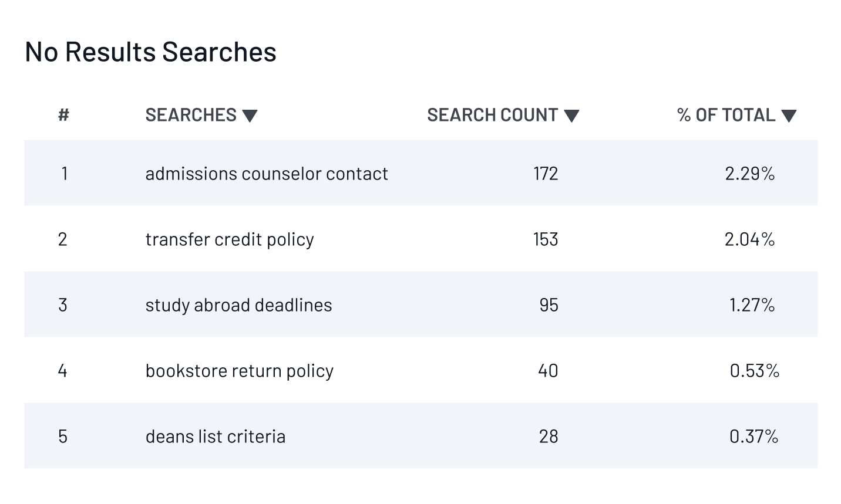The image size is (841, 504).
Task: Select the deans list criteria row
Action: [x=215, y=436]
